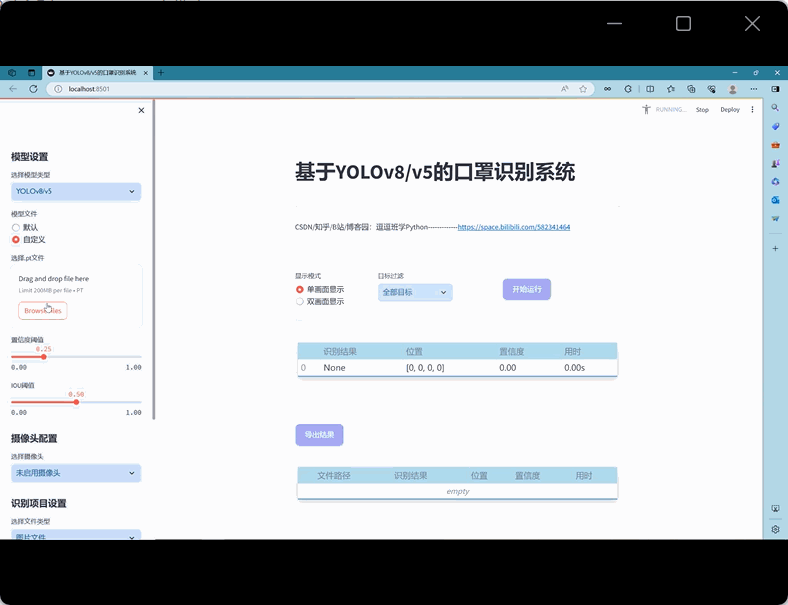Screen dimensions: 788x605
Task: Expand the 图片文件 file type dropdown
Action: pyautogui.click(x=76, y=535)
